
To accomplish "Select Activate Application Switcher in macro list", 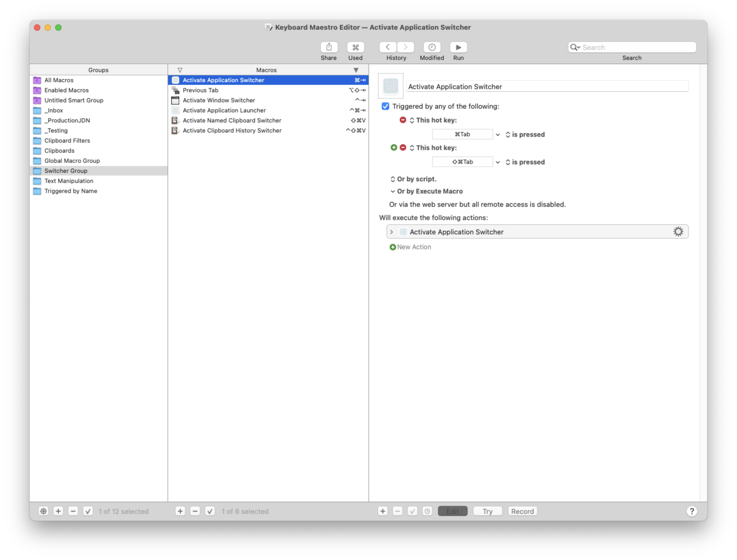I will (268, 80).
